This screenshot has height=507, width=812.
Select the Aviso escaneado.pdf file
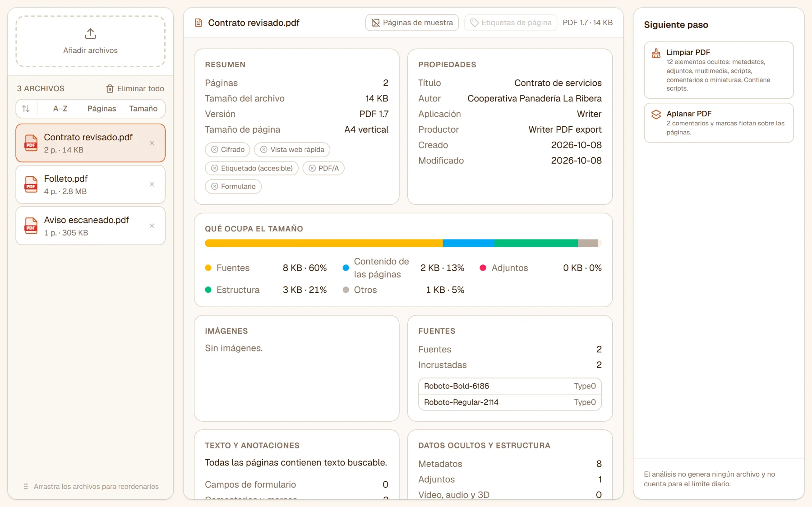coord(90,226)
